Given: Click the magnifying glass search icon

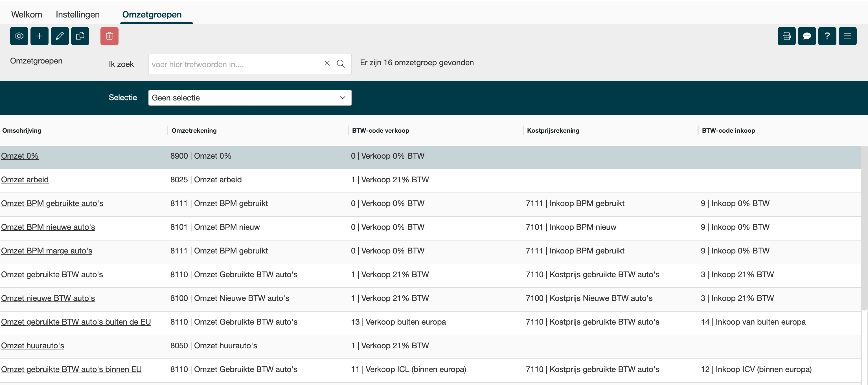Looking at the screenshot, I should pos(341,64).
